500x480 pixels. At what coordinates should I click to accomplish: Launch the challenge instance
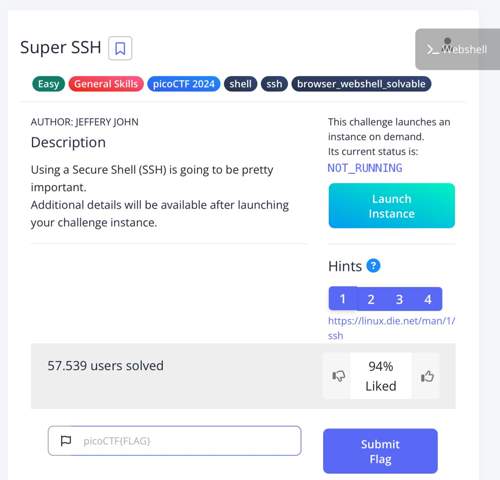(392, 206)
